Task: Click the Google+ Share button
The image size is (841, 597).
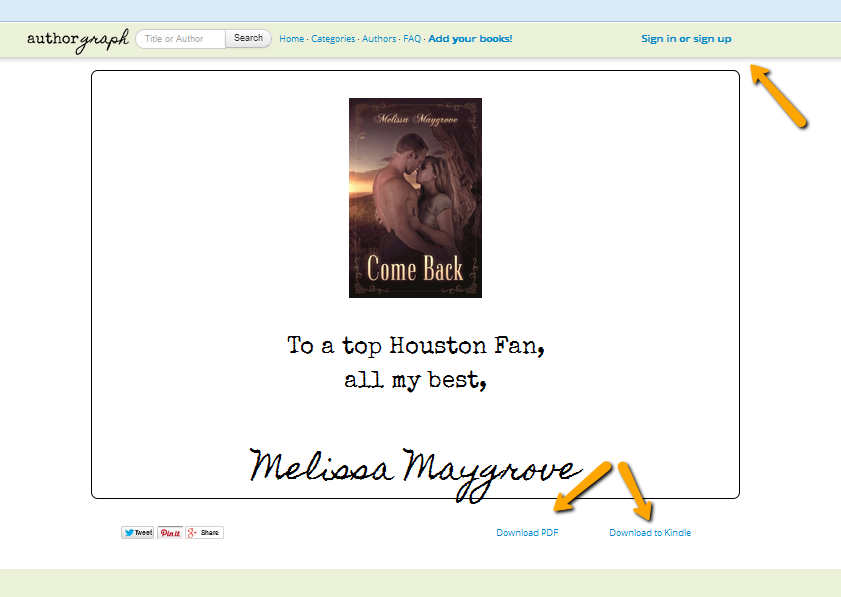Action: point(204,533)
